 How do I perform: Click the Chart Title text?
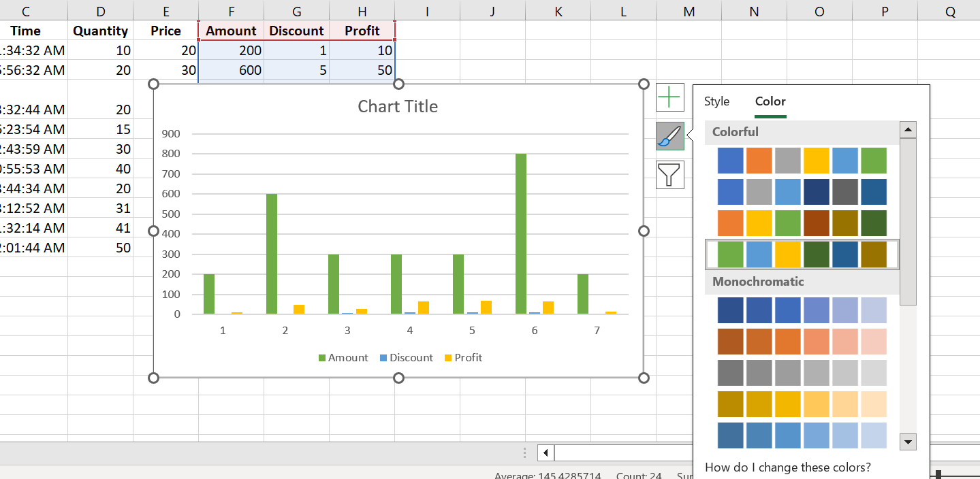[x=398, y=107]
